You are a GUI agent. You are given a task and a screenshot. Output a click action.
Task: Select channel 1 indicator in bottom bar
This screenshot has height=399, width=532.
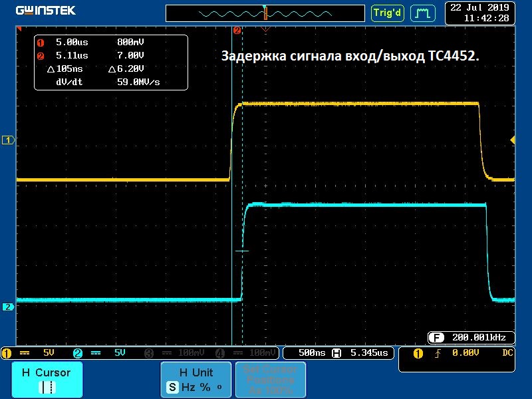click(7, 354)
